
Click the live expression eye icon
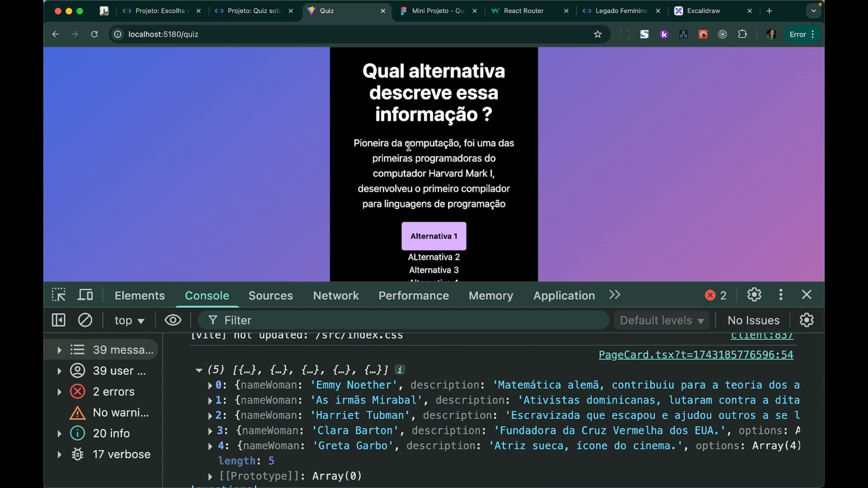point(173,320)
